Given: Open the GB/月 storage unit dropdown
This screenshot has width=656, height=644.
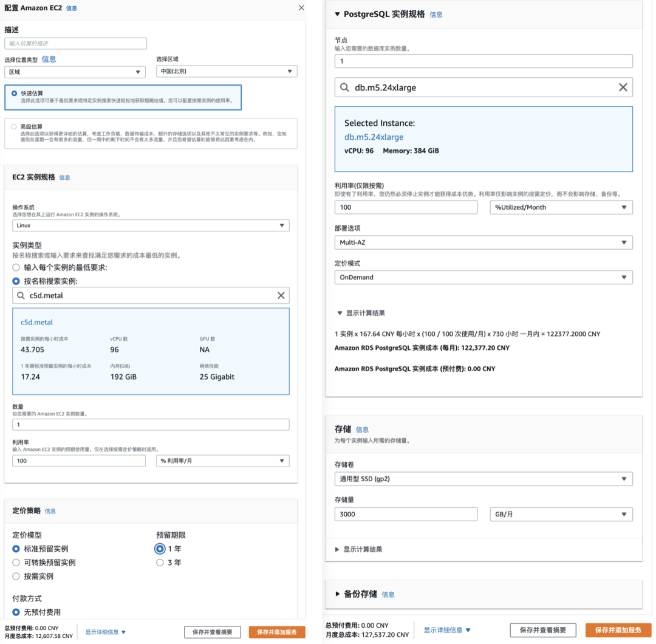Looking at the screenshot, I should pyautogui.click(x=561, y=514).
